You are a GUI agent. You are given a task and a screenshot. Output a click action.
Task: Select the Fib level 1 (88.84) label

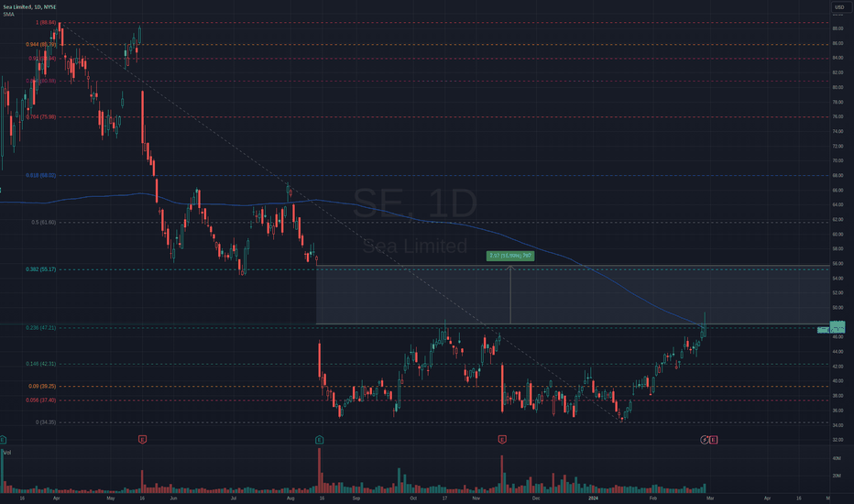coord(46,22)
